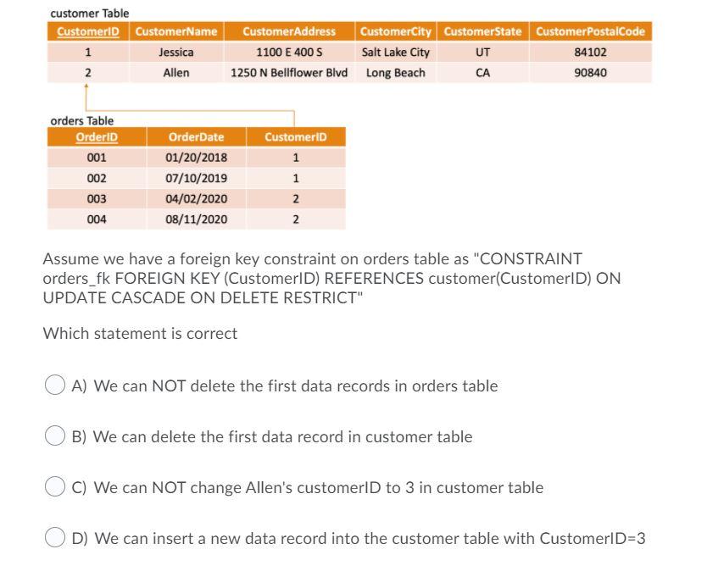This screenshot has height=588, width=724.
Task: Select the CustomerAddress column header
Action: tap(287, 31)
